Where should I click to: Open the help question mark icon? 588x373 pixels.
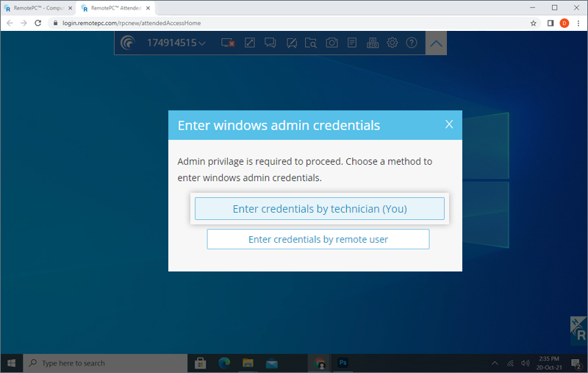(x=412, y=43)
